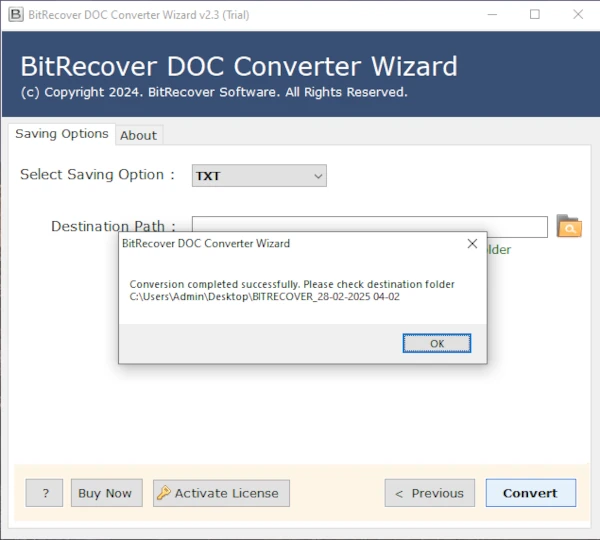
Task: Minimize the DOC Converter Wizard window
Action: pos(492,15)
